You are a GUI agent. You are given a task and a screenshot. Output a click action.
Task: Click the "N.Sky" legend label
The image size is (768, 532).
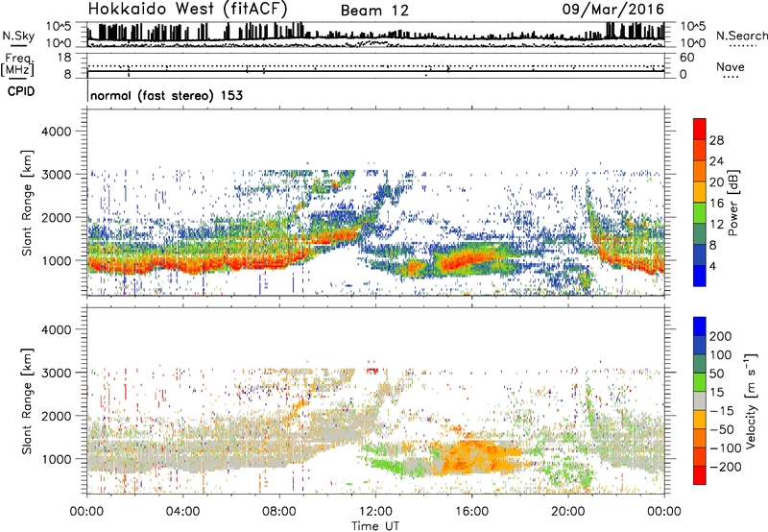(x=18, y=36)
